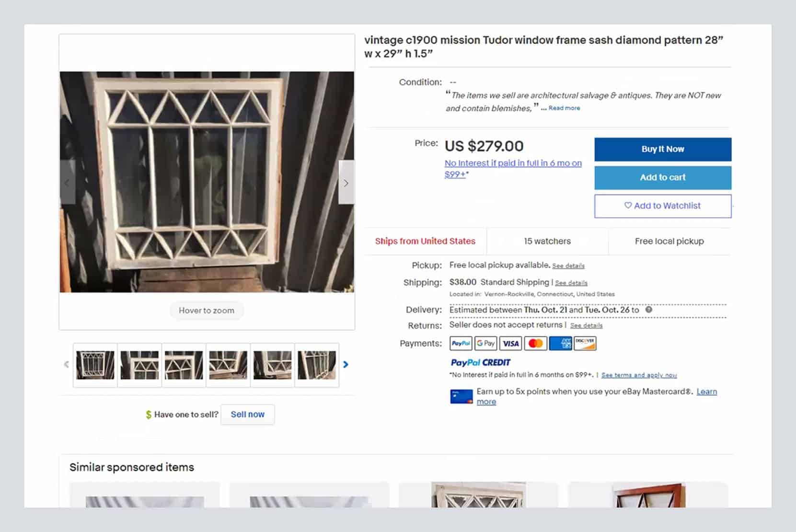The height and width of the screenshot is (532, 796).
Task: Add item to Watchlist
Action: pyautogui.click(x=663, y=206)
